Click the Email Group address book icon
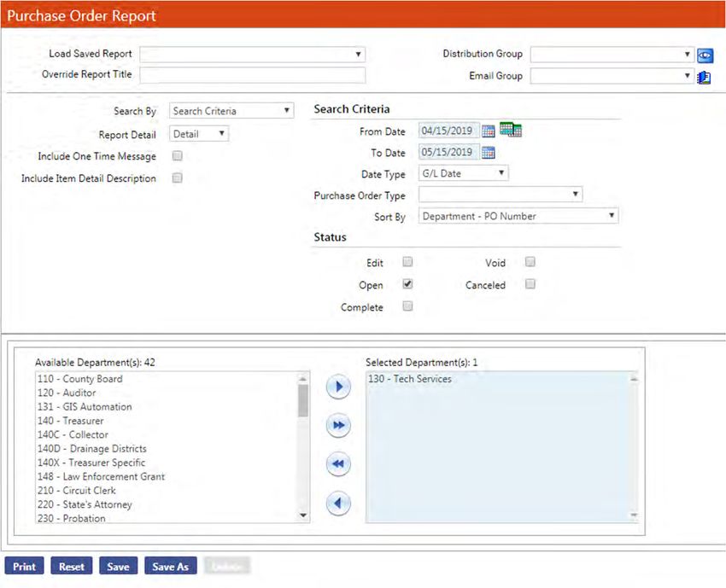The width and height of the screenshot is (726, 588). (x=704, y=78)
